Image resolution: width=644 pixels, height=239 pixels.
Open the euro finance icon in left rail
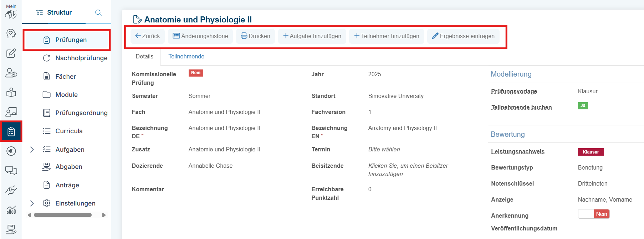coord(11,151)
